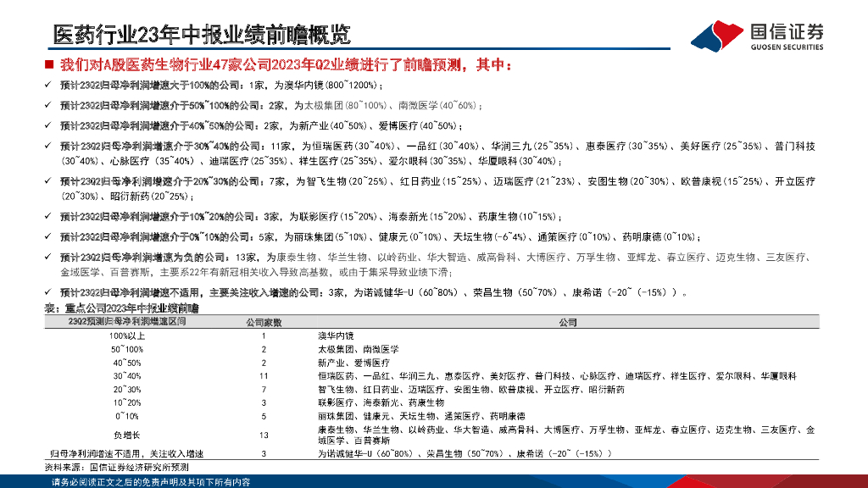The width and height of the screenshot is (868, 488).
Task: Click the footer disclaimer 请务必阅读正文之后的免责声明
Action: coord(151,482)
